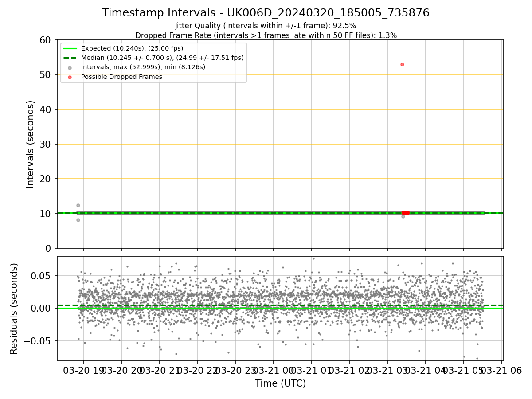This screenshot has height=399, width=532.
Task: Click the red dropped-frame cluster on the 10-second line
Action: (405, 213)
